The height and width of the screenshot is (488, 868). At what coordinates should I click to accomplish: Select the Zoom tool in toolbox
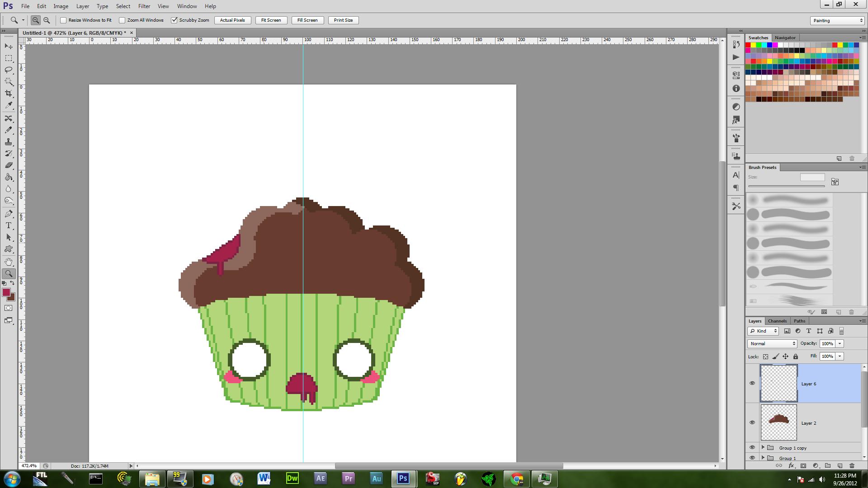coord(9,273)
